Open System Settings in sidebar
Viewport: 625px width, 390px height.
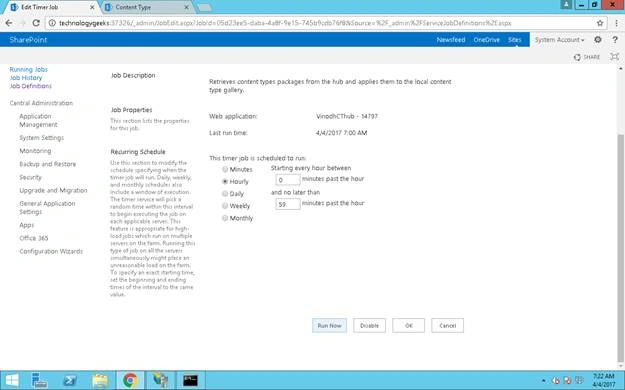tap(41, 138)
